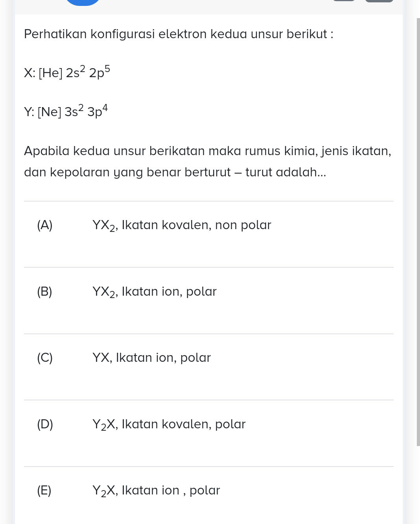Click the (D) label next to the fourth option
The image size is (420, 524).
click(x=44, y=424)
